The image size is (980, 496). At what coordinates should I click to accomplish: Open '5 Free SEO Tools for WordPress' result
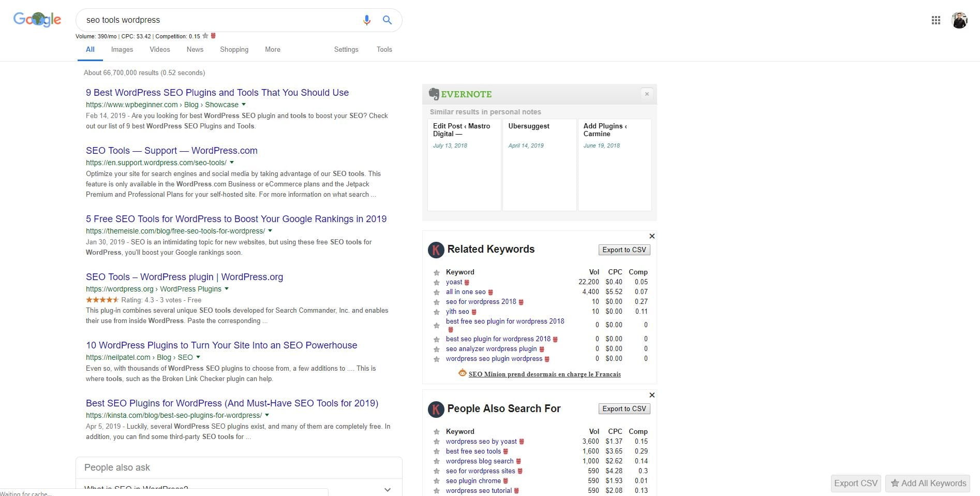point(236,219)
